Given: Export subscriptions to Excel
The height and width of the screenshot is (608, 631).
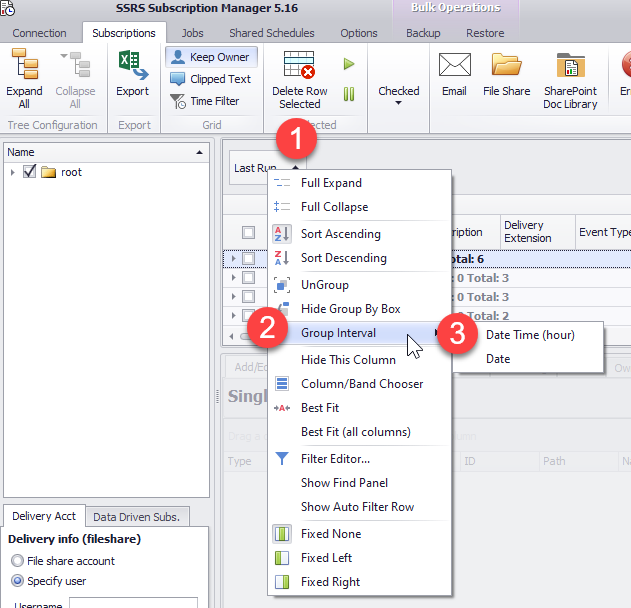Looking at the screenshot, I should tap(133, 73).
